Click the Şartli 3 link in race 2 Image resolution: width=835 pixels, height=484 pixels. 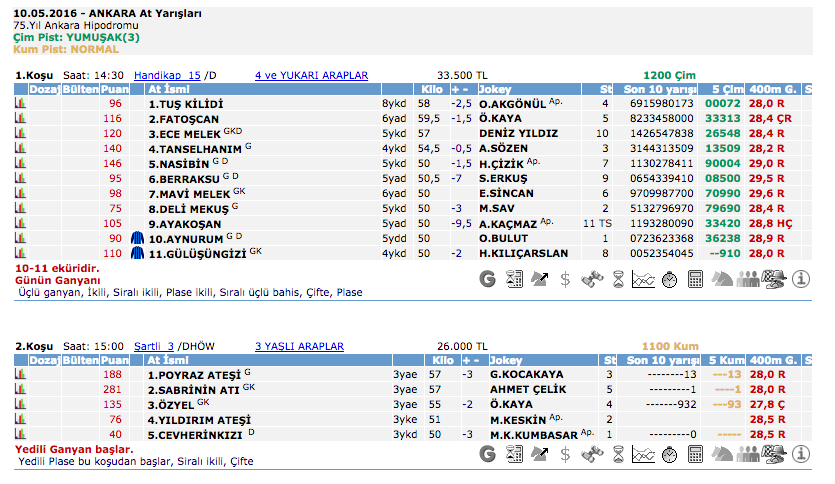[154, 345]
